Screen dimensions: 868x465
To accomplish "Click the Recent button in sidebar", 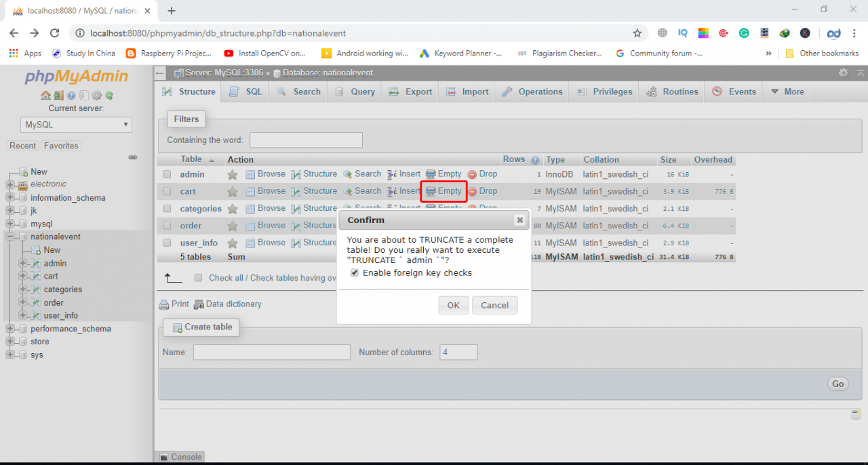I will pos(22,146).
